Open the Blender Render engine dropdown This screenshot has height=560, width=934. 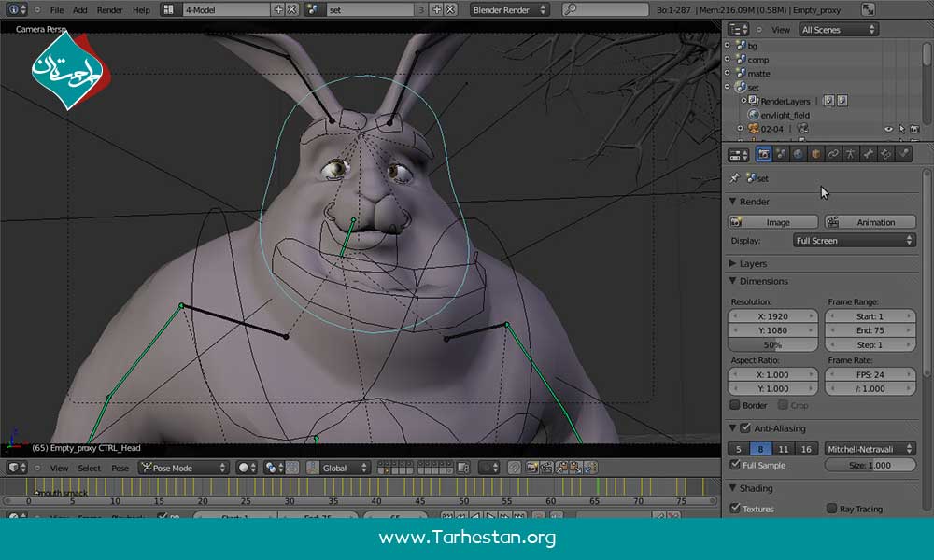coord(509,9)
